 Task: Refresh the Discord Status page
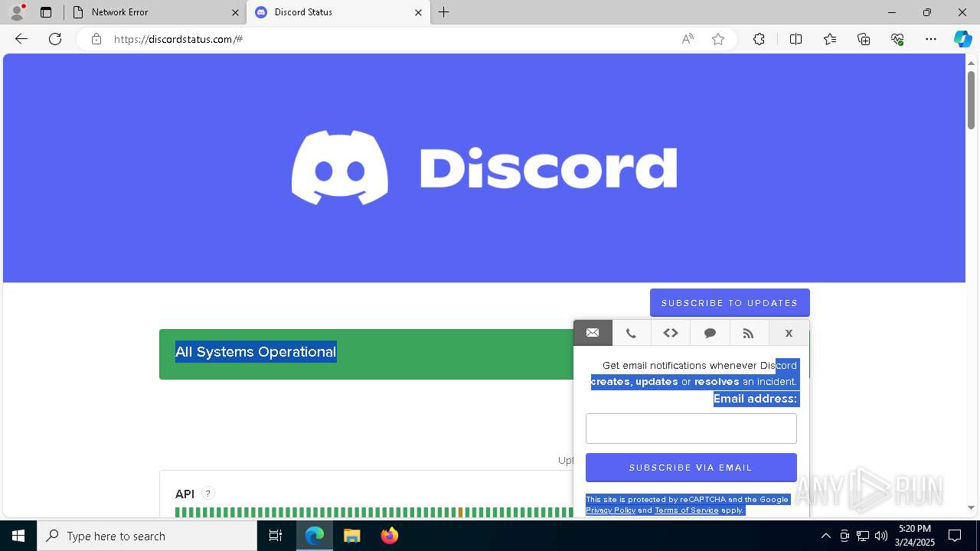click(x=55, y=39)
